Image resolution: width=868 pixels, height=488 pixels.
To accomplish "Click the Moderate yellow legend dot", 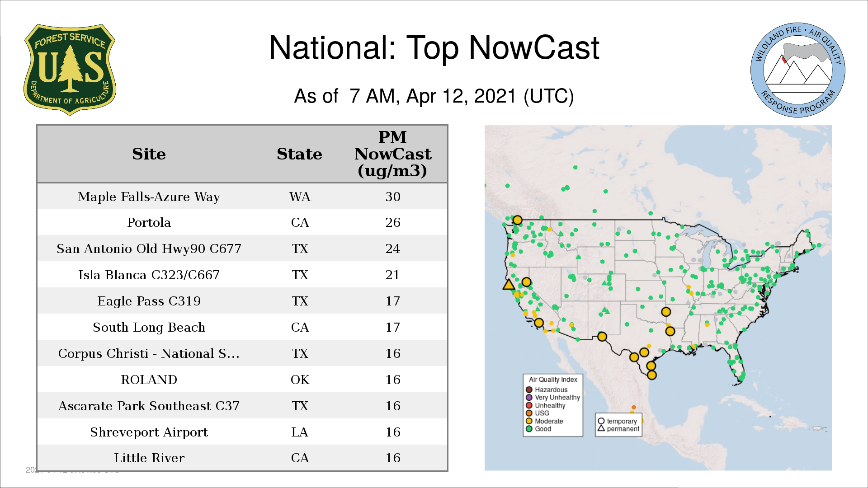I will [x=529, y=421].
